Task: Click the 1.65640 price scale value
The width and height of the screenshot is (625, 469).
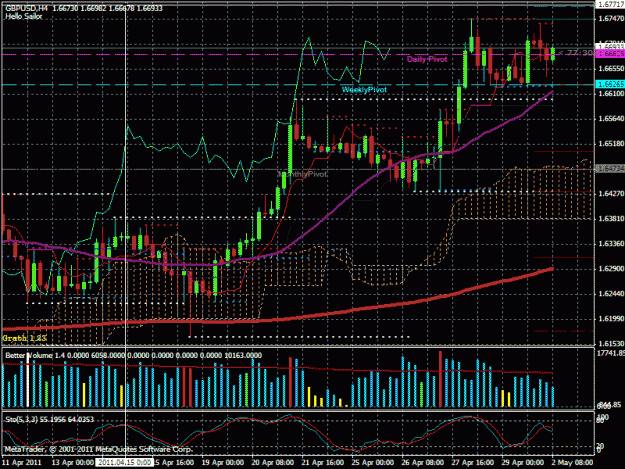Action: 611,119
